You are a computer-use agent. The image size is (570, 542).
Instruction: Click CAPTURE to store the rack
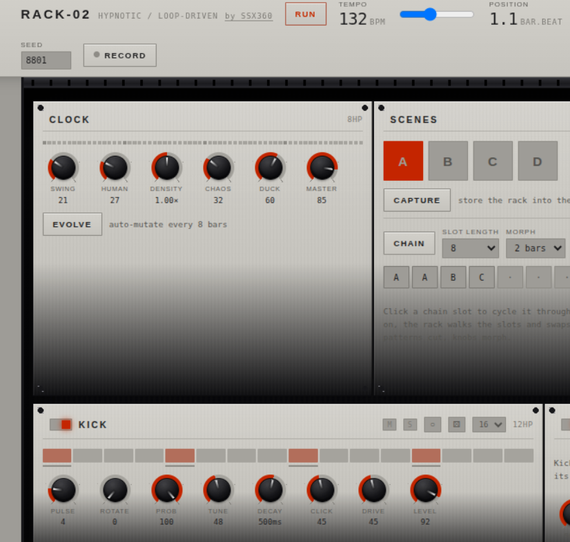[417, 200]
